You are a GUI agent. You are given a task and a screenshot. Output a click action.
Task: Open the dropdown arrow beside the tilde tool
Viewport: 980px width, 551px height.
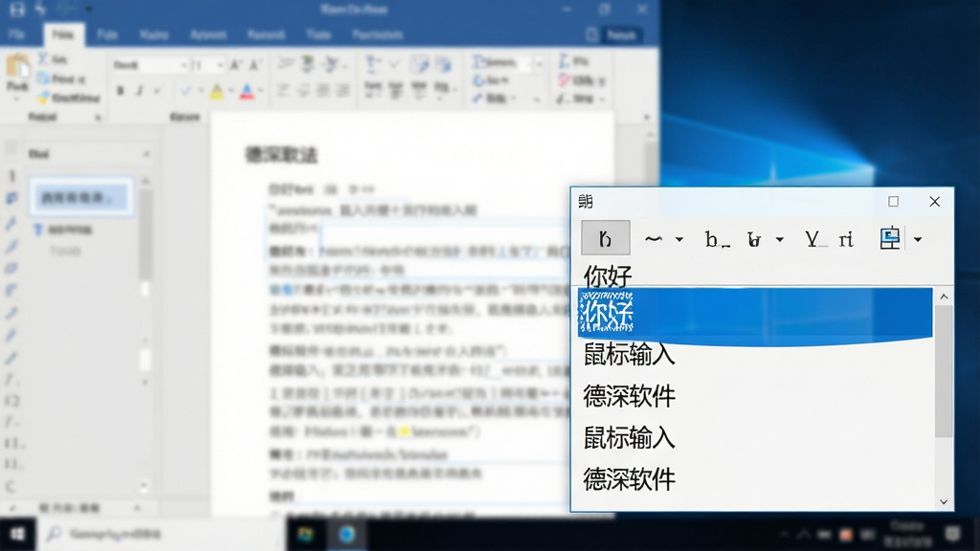(679, 239)
